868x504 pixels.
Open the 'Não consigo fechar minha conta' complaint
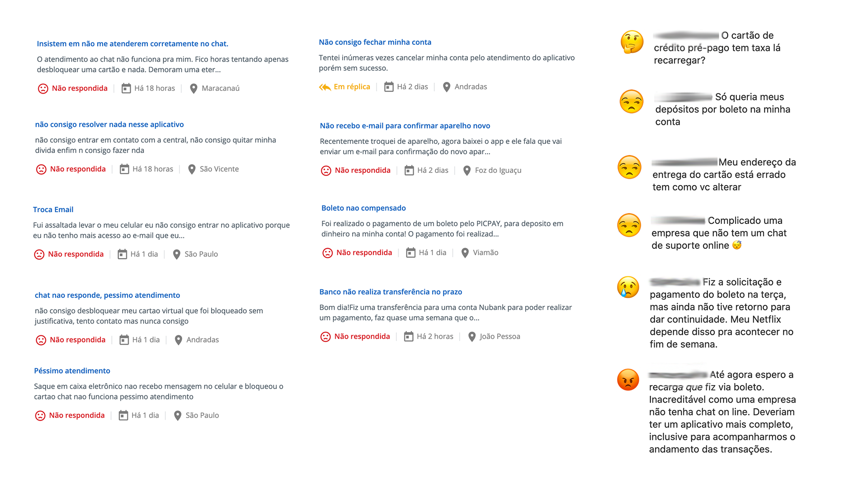375,42
